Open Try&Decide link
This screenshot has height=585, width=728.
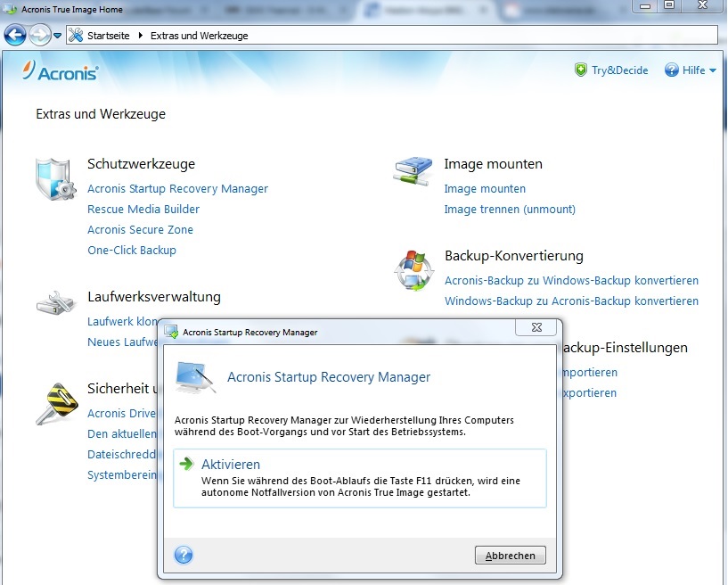619,70
